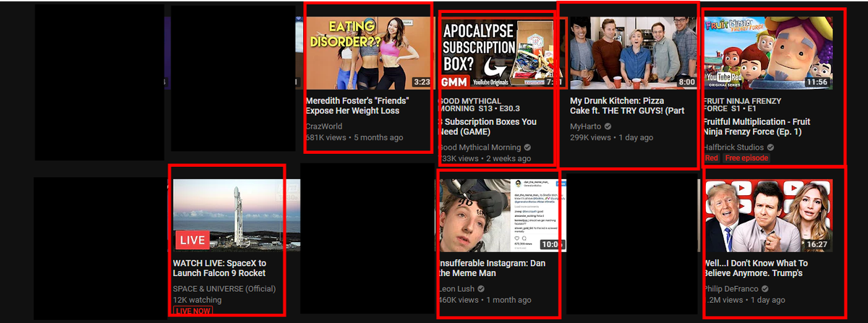Click the verified badge next to Good Mythical Morning

pos(527,147)
